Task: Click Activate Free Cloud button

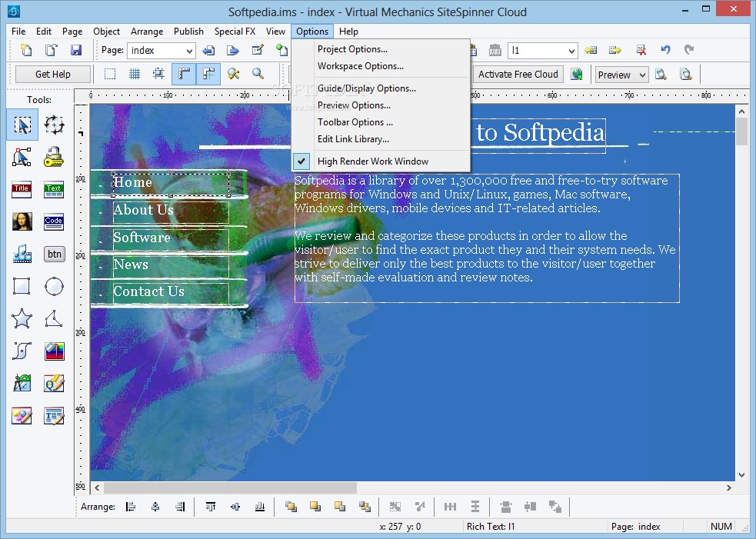Action: (x=518, y=75)
